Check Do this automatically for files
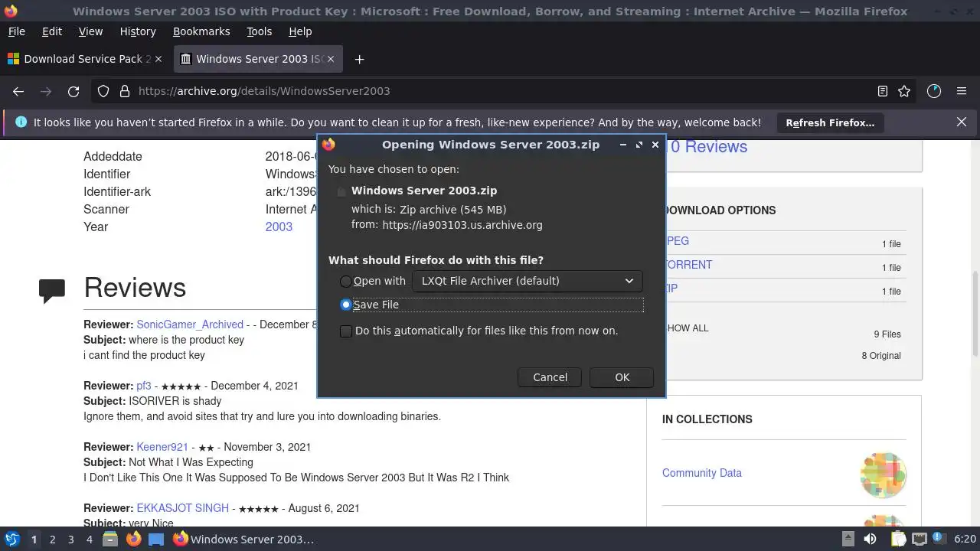Screen dimensions: 980x551 click(x=346, y=331)
